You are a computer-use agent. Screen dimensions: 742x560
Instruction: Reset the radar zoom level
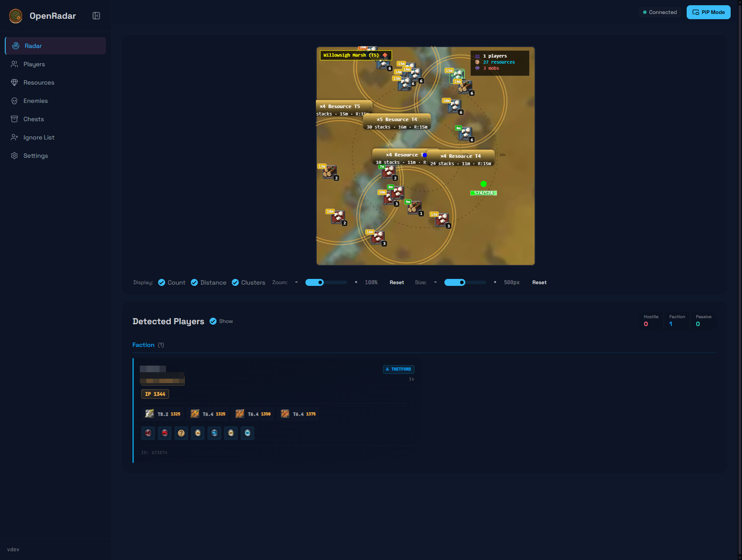[x=396, y=282]
